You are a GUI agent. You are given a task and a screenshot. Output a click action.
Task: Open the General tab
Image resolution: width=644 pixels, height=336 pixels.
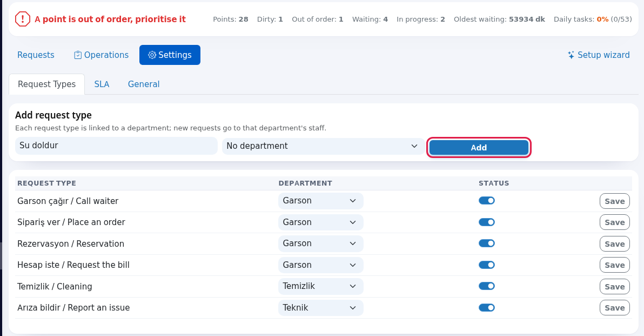pos(144,84)
